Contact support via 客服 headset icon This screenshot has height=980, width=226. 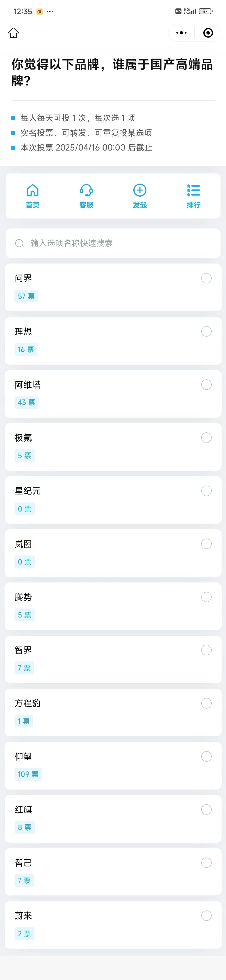click(86, 196)
